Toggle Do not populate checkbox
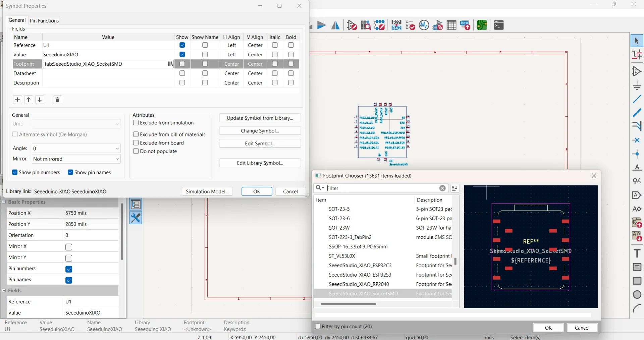This screenshot has width=644, height=340. point(136,151)
